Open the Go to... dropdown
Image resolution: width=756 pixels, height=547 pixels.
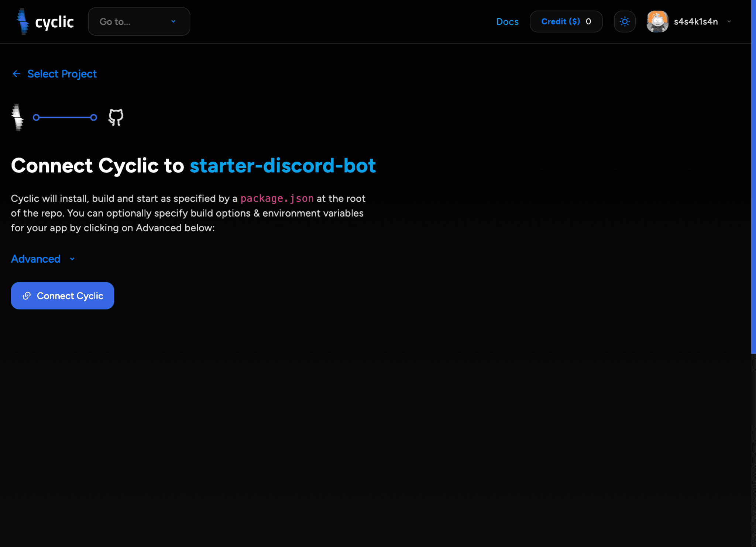(x=139, y=21)
